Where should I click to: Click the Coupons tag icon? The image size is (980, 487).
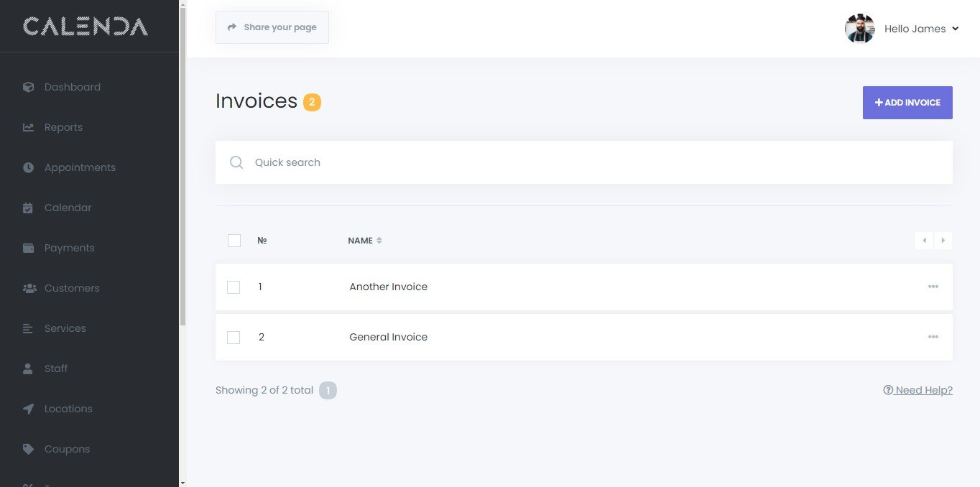(29, 449)
